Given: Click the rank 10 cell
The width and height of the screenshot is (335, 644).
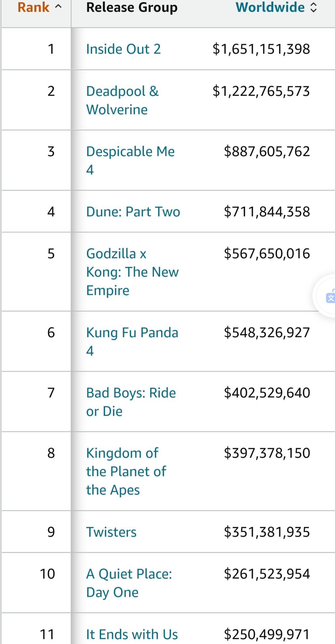Looking at the screenshot, I should coord(47,574).
